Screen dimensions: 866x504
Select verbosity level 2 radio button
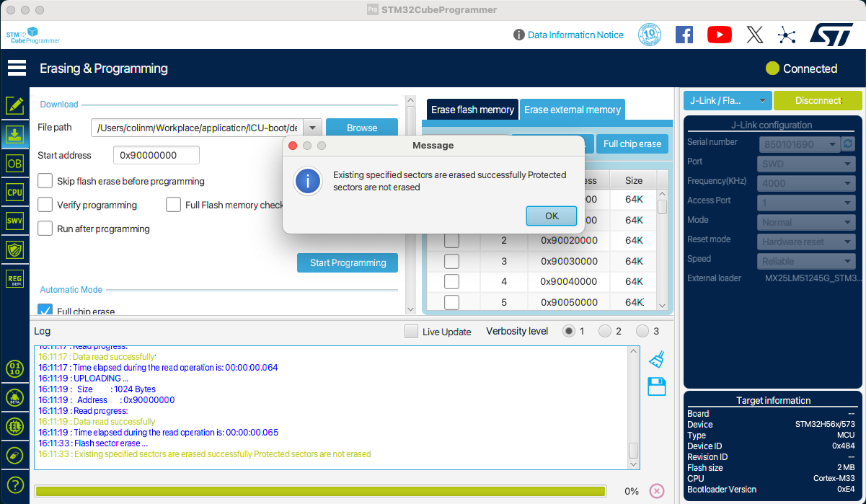pyautogui.click(x=604, y=331)
